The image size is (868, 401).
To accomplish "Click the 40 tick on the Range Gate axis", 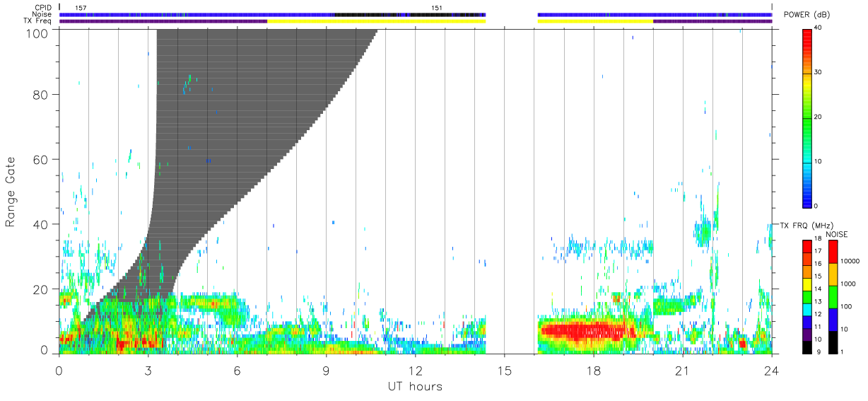I will (x=40, y=224).
